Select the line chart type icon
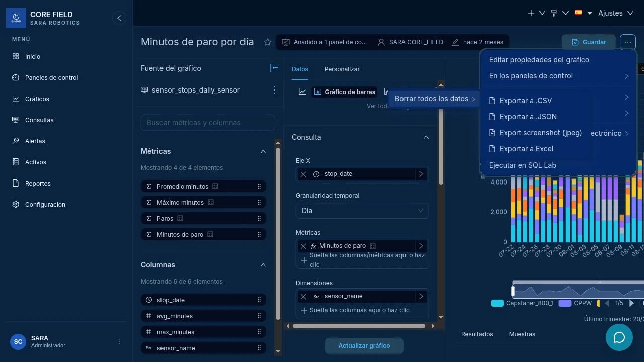This screenshot has width=644, height=362. click(302, 92)
